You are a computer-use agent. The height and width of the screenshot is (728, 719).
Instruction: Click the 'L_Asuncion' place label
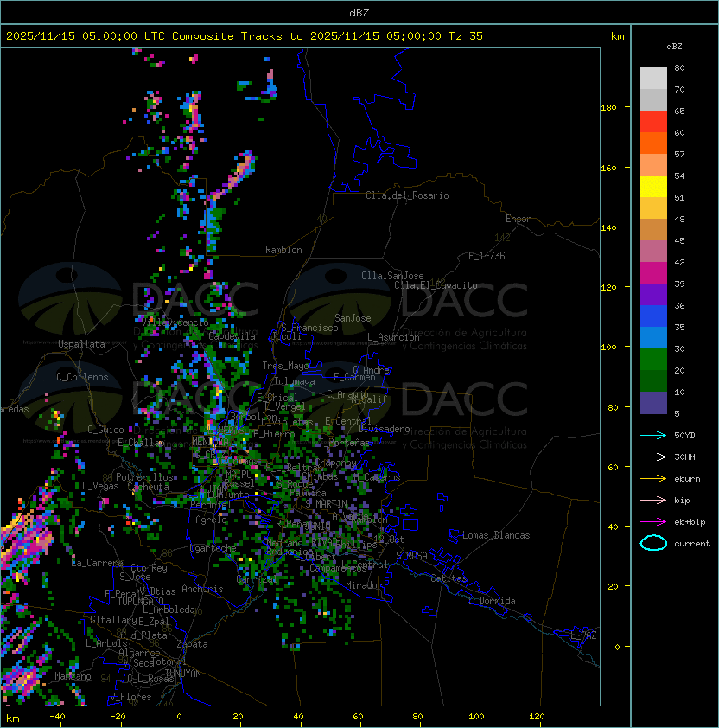click(x=393, y=337)
